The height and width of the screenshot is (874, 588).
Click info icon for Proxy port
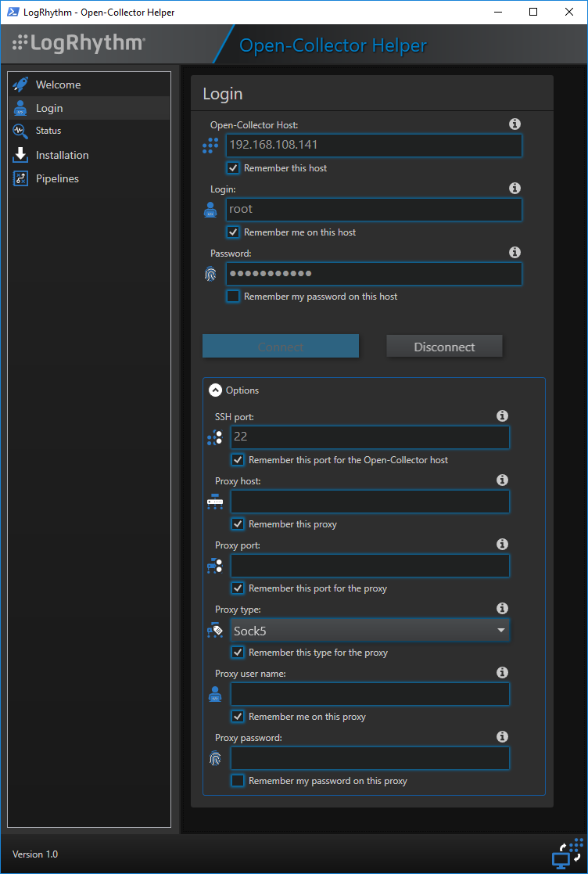[502, 544]
